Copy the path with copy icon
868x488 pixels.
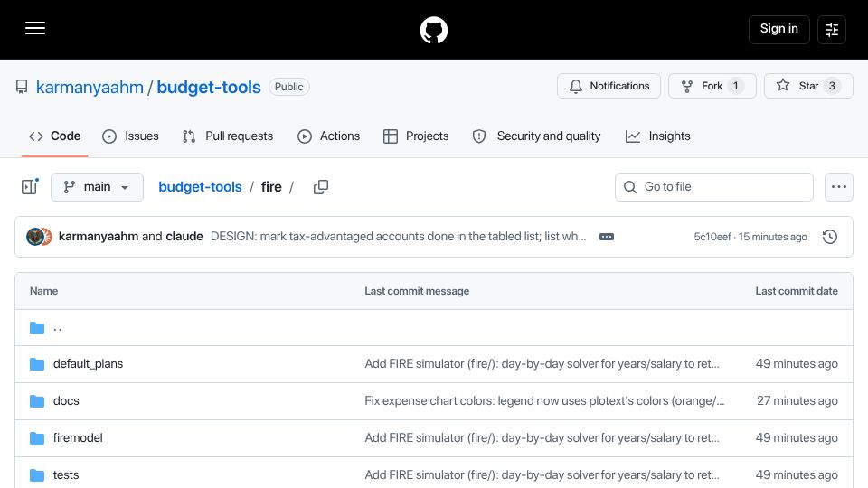[320, 187]
